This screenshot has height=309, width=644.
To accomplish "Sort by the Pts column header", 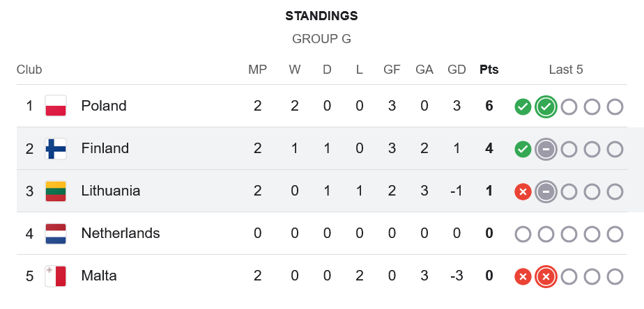I will [x=489, y=70].
